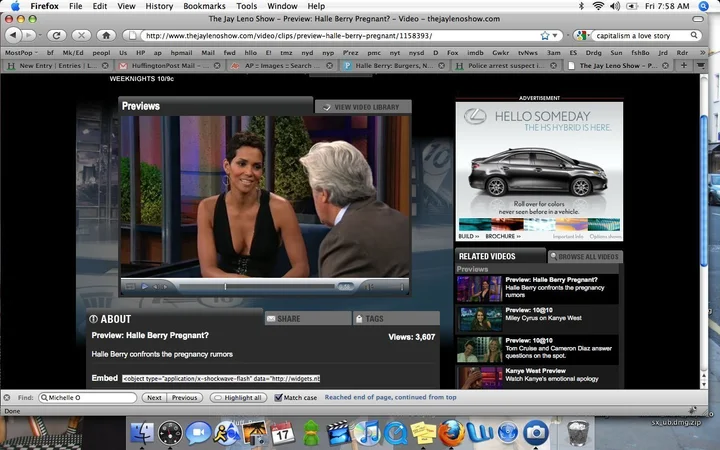
Task: Open the File menu
Action: 75,6
